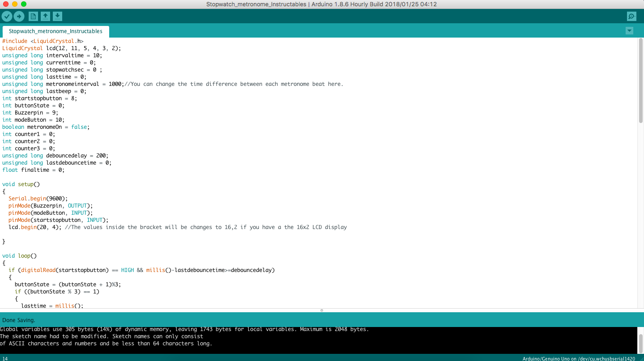This screenshot has height=361, width=644.
Task: Click the Save sketch down-arrow icon
Action: click(57, 17)
